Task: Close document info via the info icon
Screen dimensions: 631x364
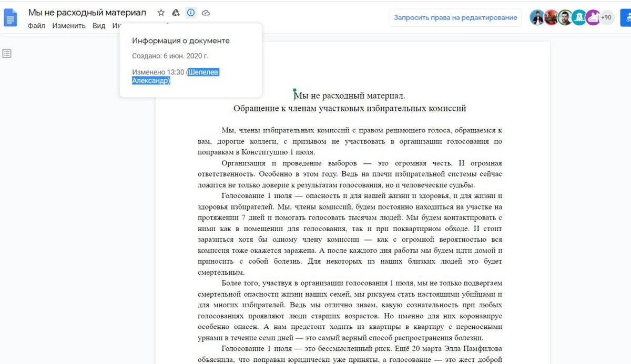Action: click(x=191, y=13)
